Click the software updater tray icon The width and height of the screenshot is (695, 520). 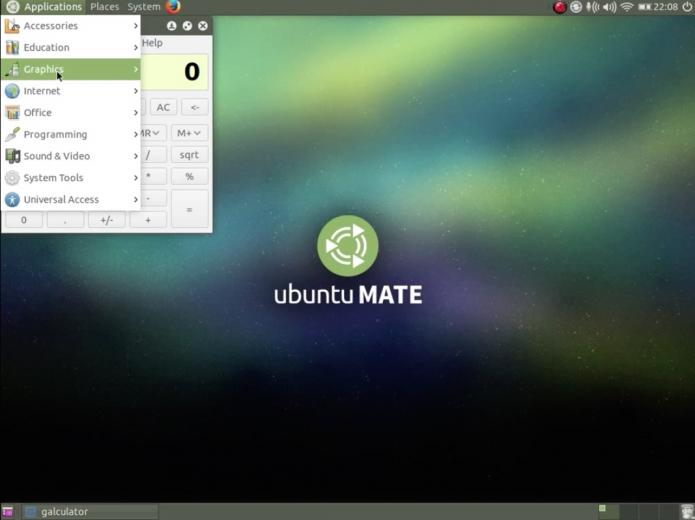tap(576, 7)
